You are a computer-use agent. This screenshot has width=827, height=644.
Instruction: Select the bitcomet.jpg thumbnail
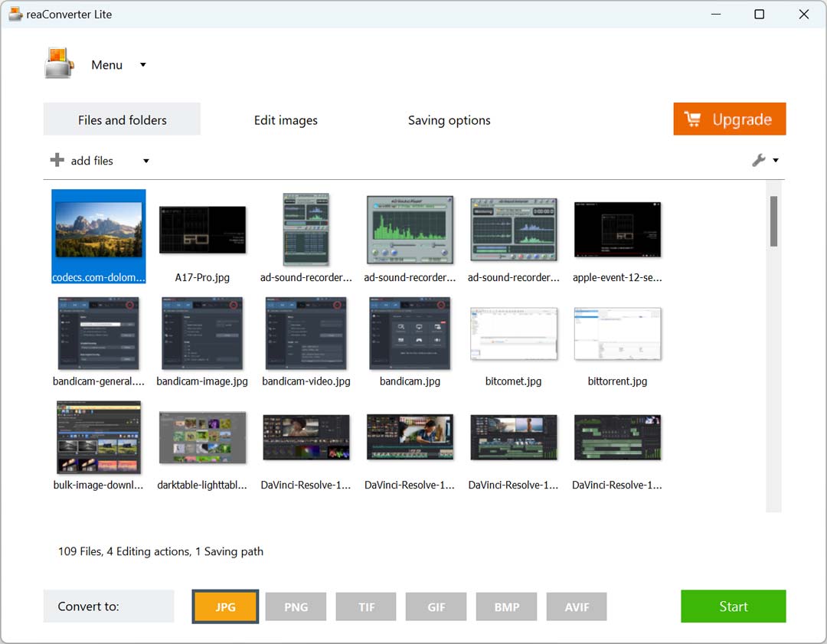[x=513, y=334]
